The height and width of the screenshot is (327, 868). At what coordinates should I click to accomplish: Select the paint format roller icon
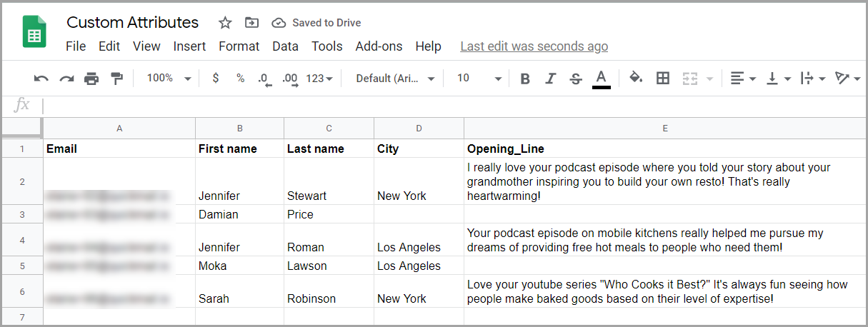[116, 79]
